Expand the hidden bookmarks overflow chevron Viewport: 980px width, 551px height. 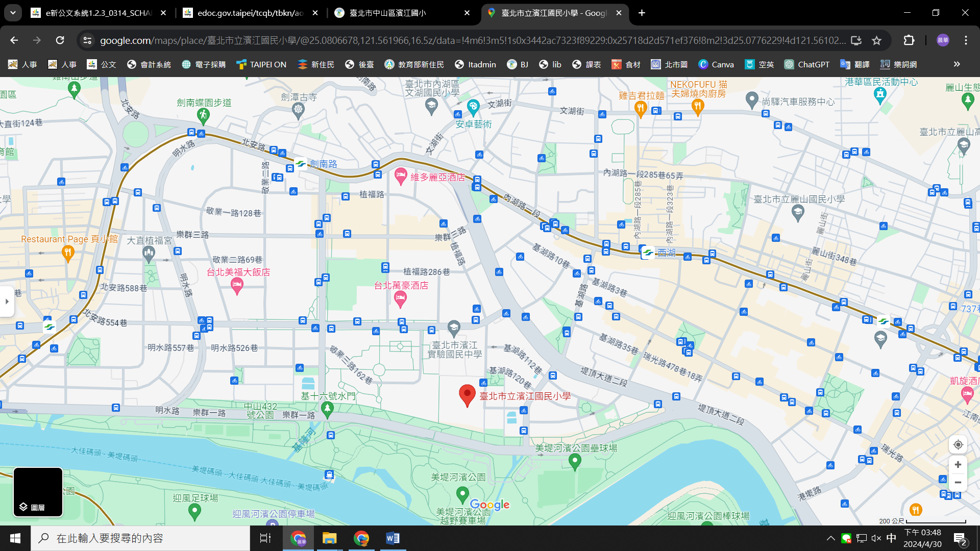[x=957, y=64]
